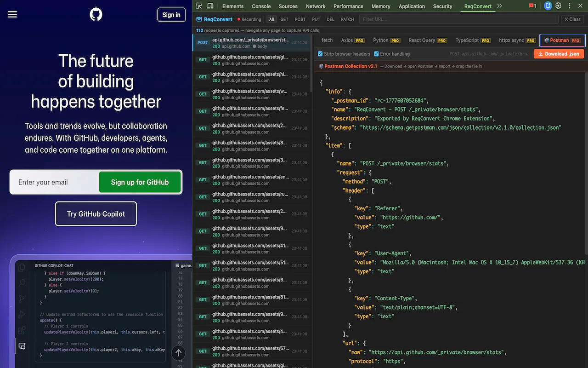This screenshot has height=368, width=588.
Task: Select the React Query format tab
Action: tap(428, 40)
